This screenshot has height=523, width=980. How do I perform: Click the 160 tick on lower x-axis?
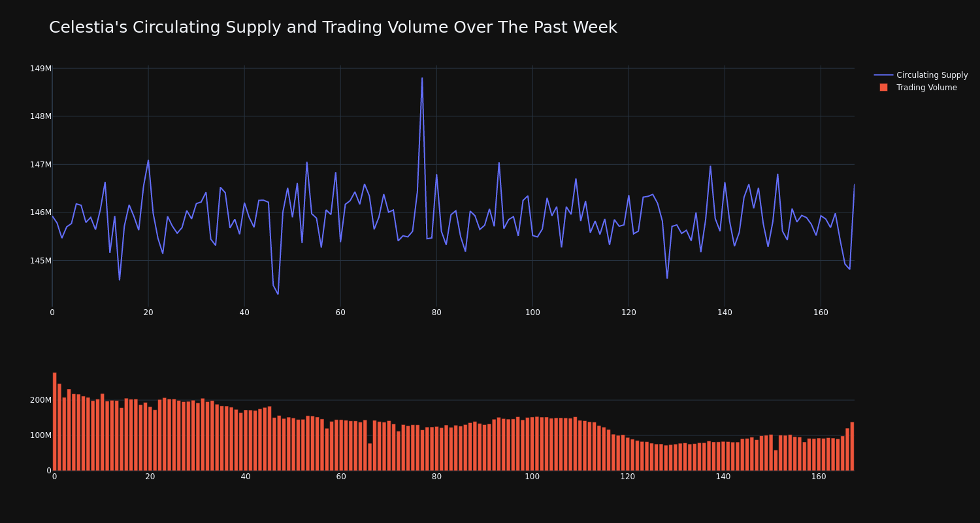(x=819, y=477)
